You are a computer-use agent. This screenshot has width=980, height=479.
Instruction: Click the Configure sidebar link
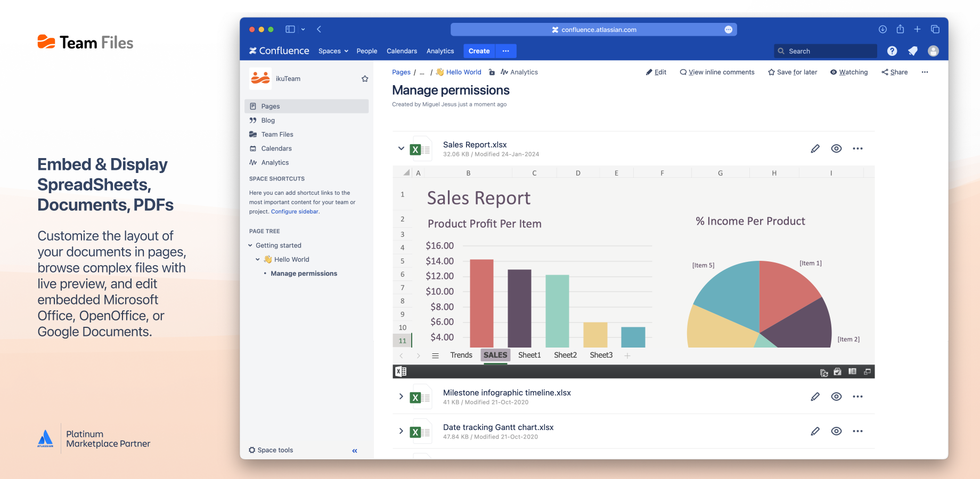click(x=295, y=212)
